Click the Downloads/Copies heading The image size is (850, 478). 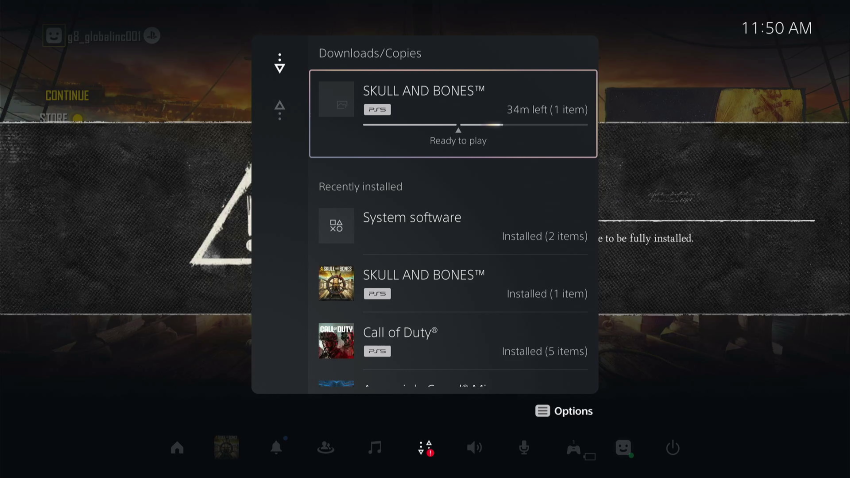click(370, 53)
